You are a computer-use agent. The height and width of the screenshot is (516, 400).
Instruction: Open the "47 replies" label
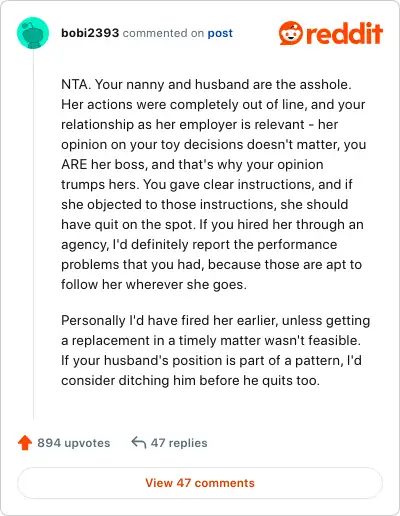click(x=179, y=443)
